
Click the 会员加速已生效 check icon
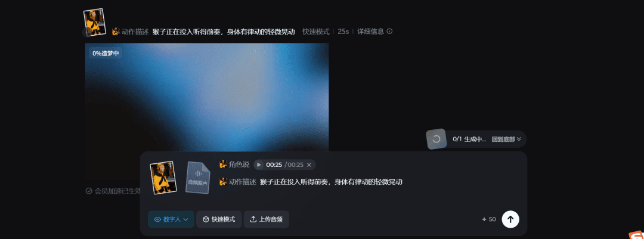pos(89,191)
